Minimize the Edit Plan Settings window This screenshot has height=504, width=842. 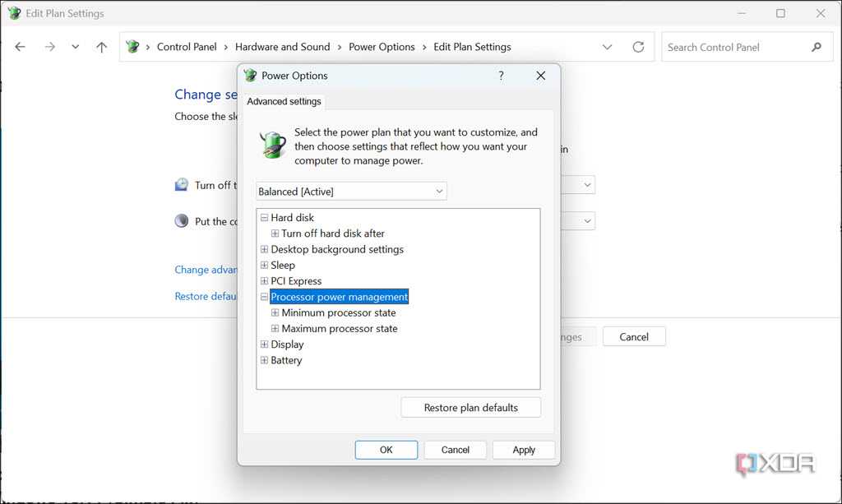coord(741,13)
